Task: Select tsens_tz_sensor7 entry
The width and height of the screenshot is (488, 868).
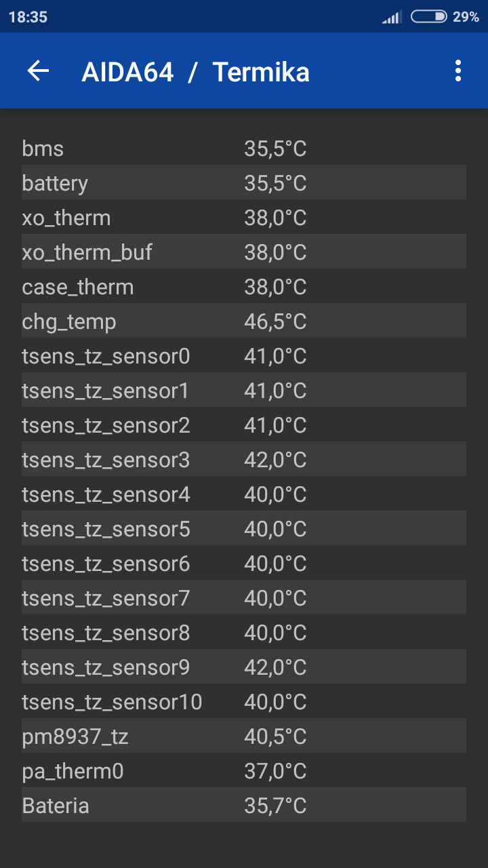Action: coord(243,598)
